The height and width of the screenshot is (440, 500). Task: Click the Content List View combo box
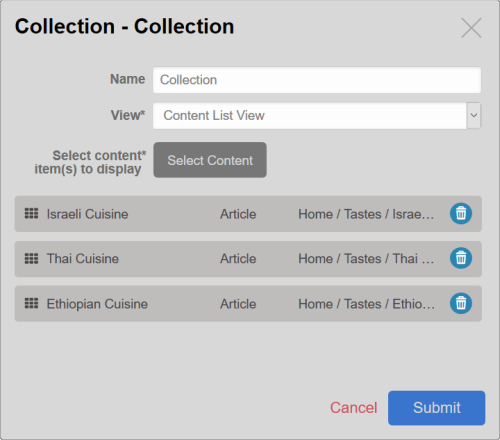coord(317,115)
